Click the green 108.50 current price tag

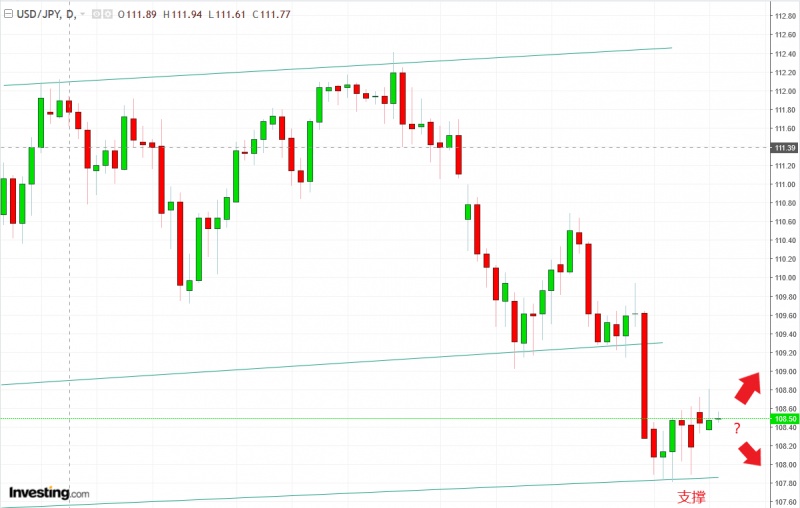[x=784, y=418]
